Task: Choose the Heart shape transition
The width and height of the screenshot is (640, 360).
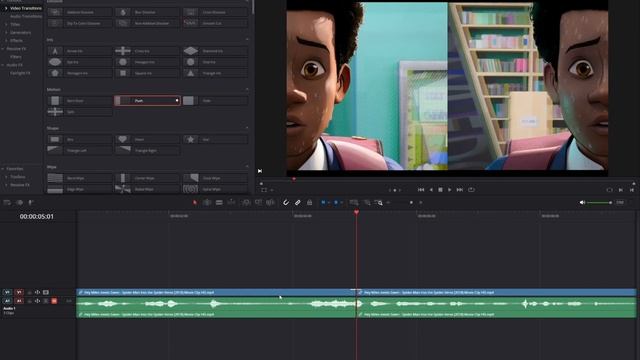Action: [147, 139]
